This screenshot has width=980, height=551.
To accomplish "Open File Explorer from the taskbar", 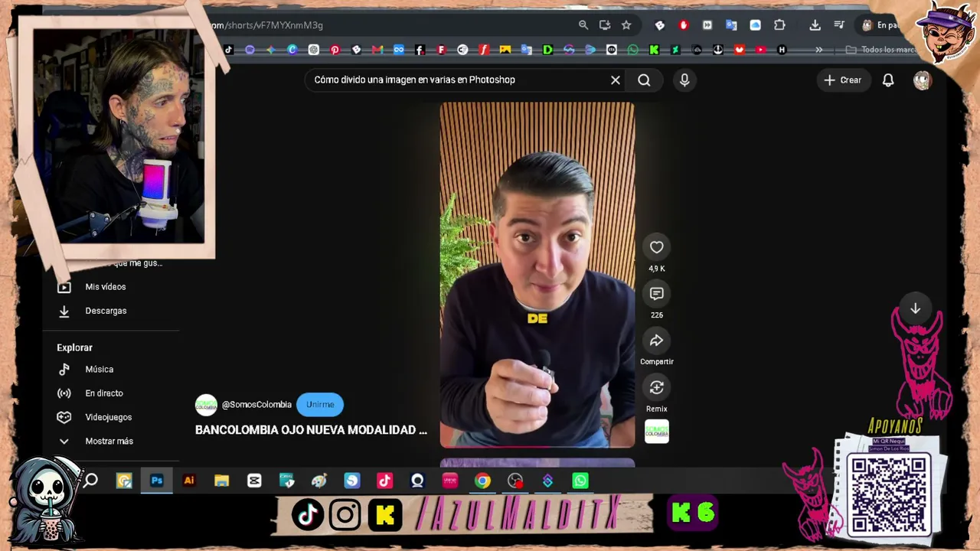I will [221, 481].
